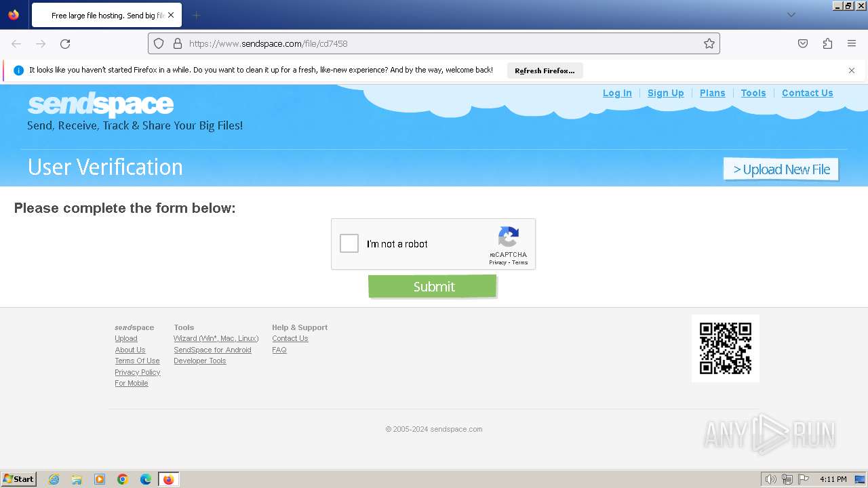868x488 pixels.
Task: Click the show desktop tray icon
Action: (860, 479)
